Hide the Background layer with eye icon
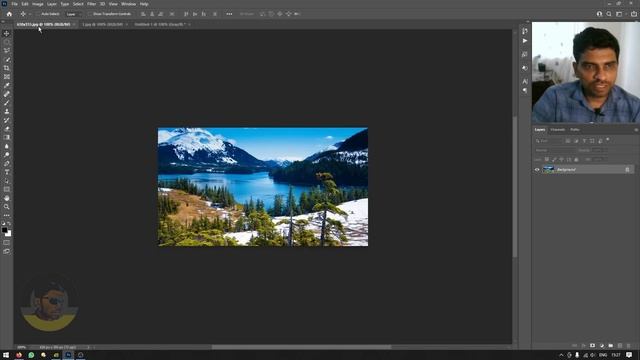Image resolution: width=640 pixels, height=360 pixels. [x=537, y=169]
